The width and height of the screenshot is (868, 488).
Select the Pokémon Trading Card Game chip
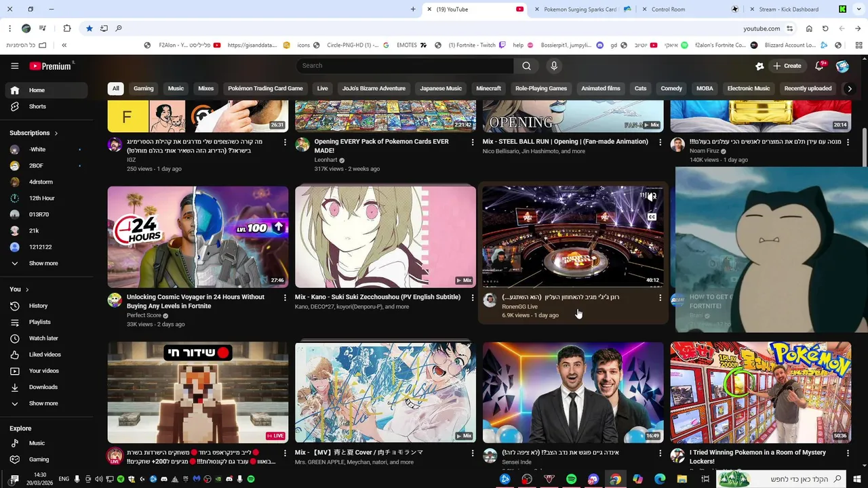coord(265,89)
